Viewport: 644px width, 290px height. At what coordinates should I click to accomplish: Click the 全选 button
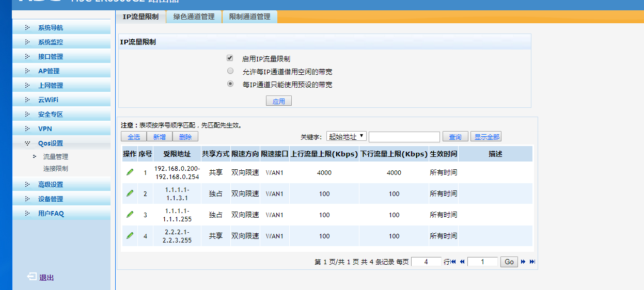pos(134,137)
